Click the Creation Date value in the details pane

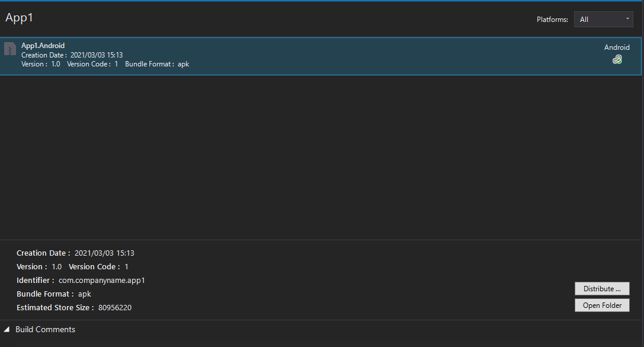click(x=104, y=253)
